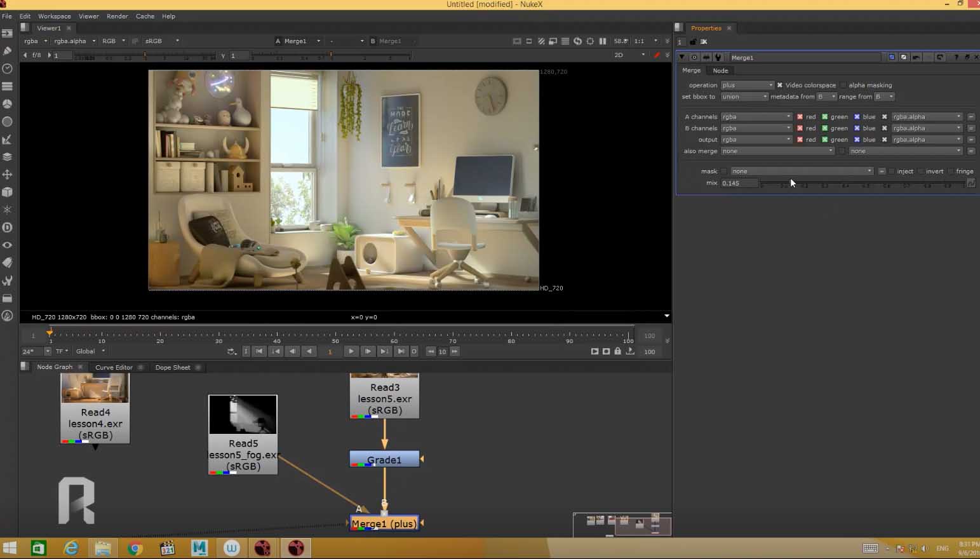Switch to the Curve Editor tab
Screen dimensions: 980x559
[x=114, y=367]
